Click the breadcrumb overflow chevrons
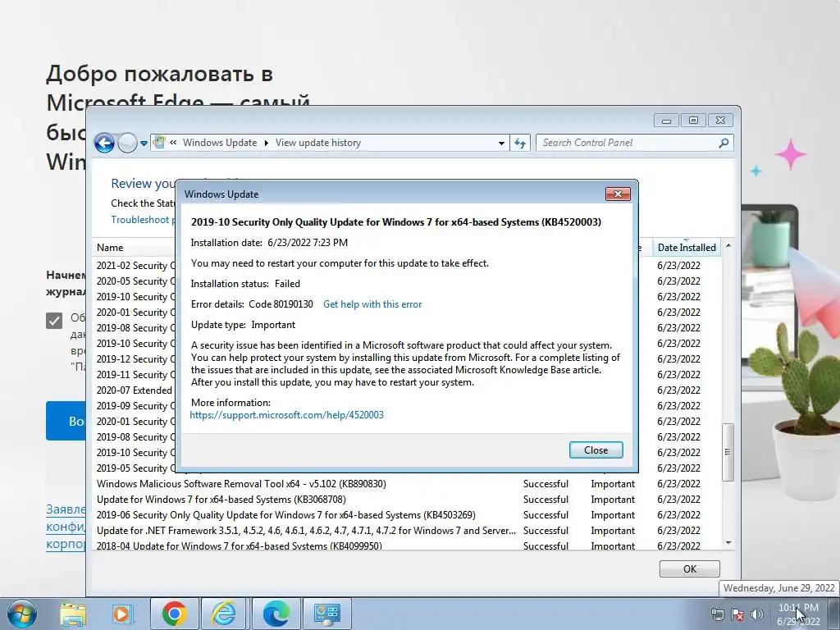 coord(173,143)
